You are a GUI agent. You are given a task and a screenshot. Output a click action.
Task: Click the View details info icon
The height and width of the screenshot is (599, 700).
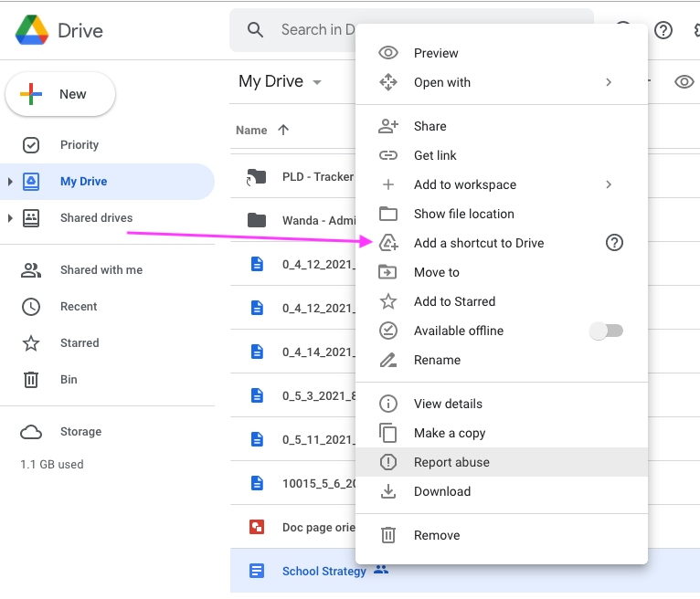click(x=388, y=404)
